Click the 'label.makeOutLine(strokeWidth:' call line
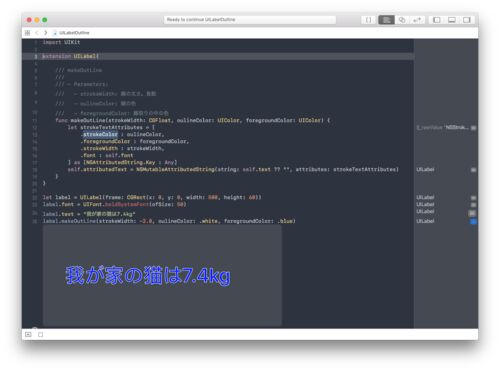Viewport: 500px width, 371px height. pos(169,221)
